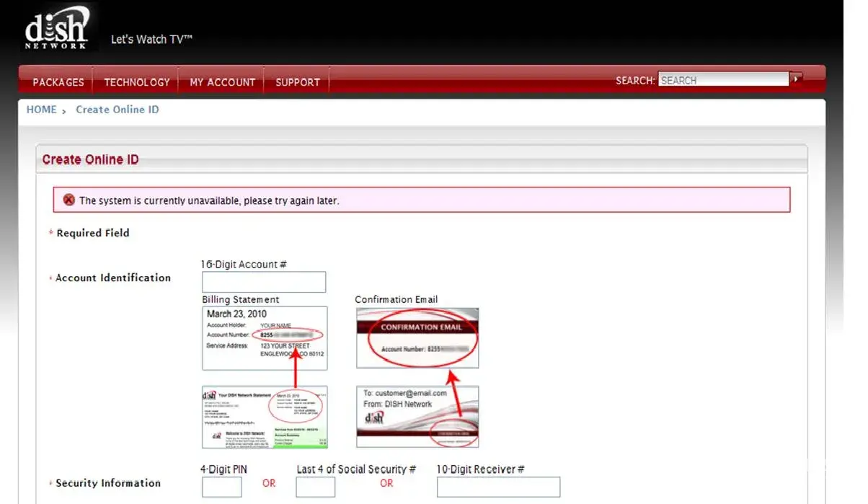Click the 4-Digit PIN field
Screen dimensions: 868x504
(221, 487)
